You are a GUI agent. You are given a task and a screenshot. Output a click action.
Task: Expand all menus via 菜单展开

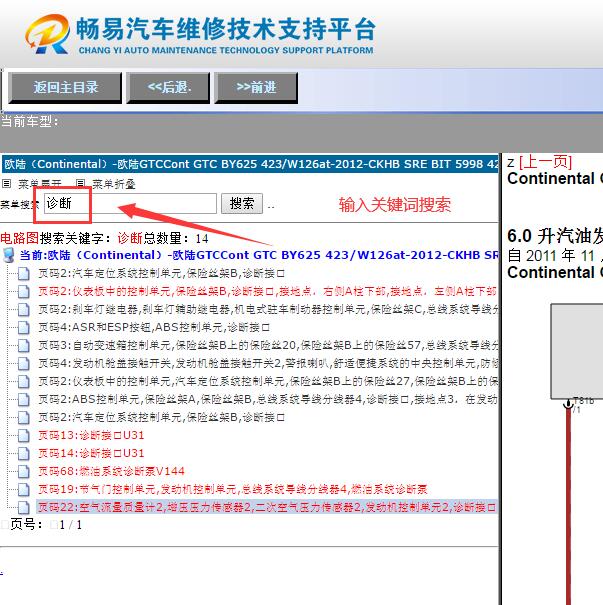39,184
